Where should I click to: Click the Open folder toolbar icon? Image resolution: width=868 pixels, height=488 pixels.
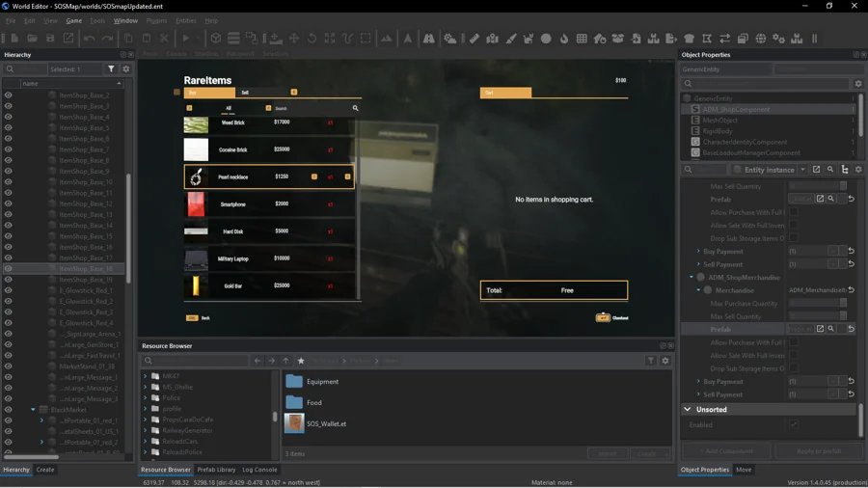[x=33, y=39]
